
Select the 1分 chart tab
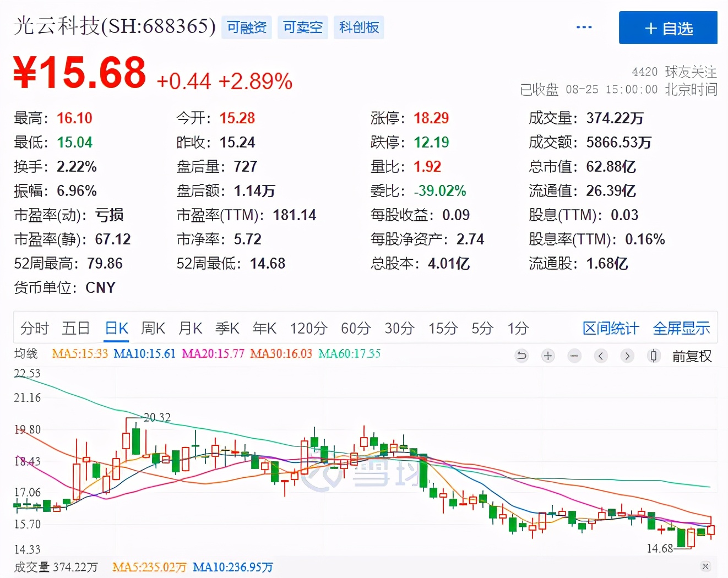[x=518, y=329]
